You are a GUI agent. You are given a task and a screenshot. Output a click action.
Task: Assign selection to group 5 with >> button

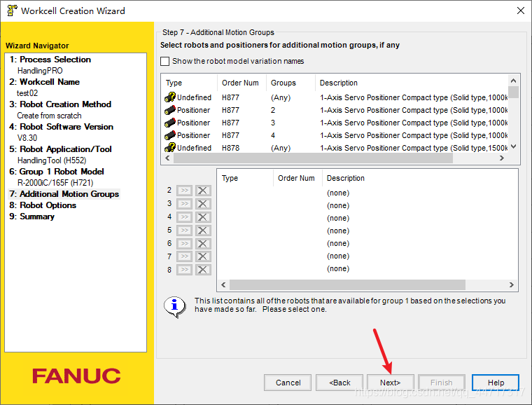[185, 230]
